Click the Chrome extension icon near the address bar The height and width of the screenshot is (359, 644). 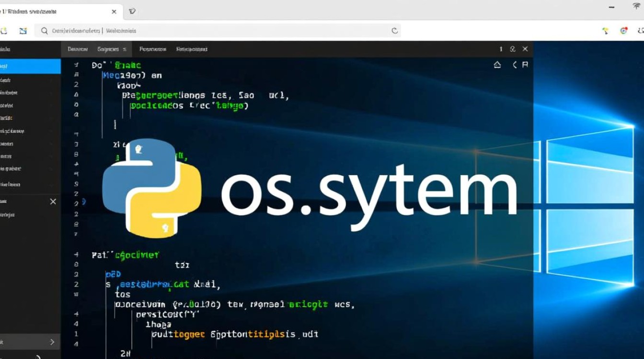tap(623, 30)
